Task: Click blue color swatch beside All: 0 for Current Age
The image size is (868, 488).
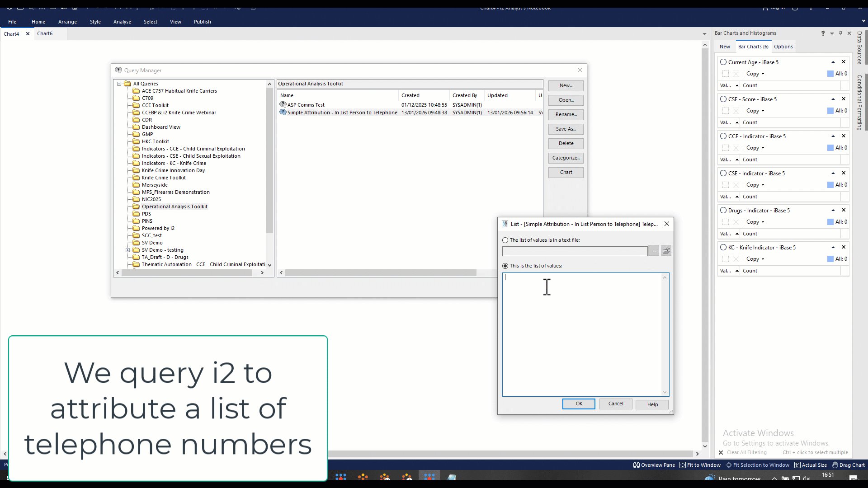Action: (x=830, y=74)
